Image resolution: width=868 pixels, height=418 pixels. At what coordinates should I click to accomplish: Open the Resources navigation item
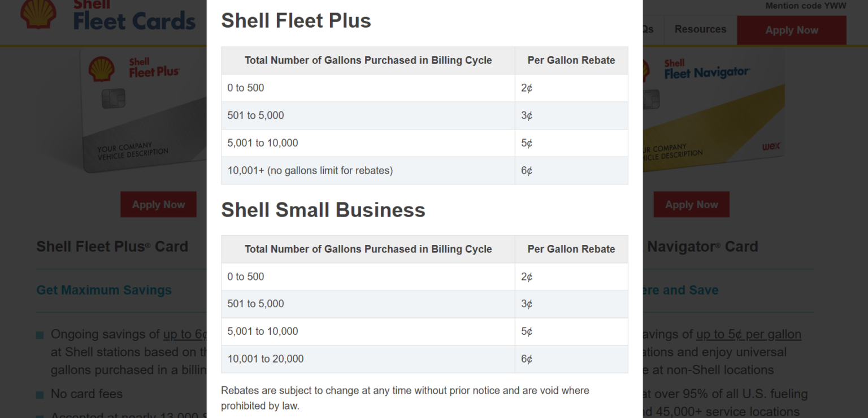700,29
